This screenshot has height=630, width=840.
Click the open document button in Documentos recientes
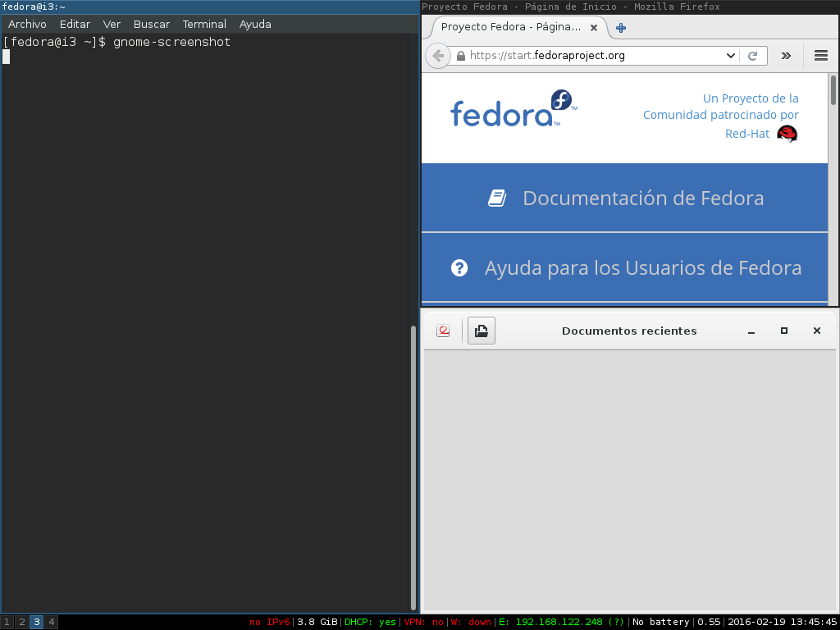click(x=481, y=331)
